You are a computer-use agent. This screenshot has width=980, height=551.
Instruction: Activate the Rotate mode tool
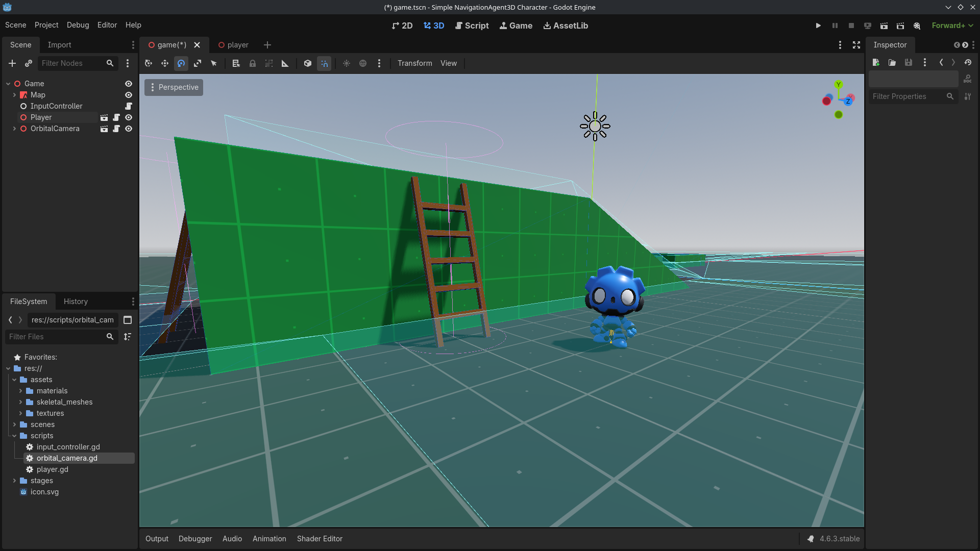point(181,63)
